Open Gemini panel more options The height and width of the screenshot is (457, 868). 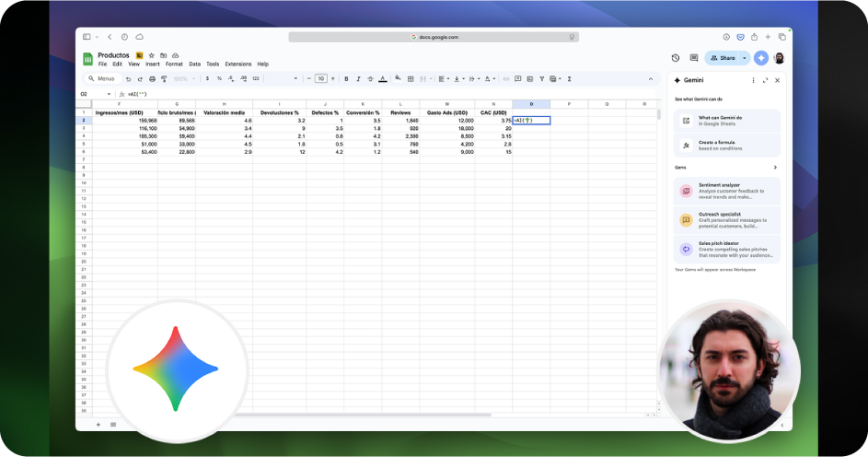pos(753,80)
